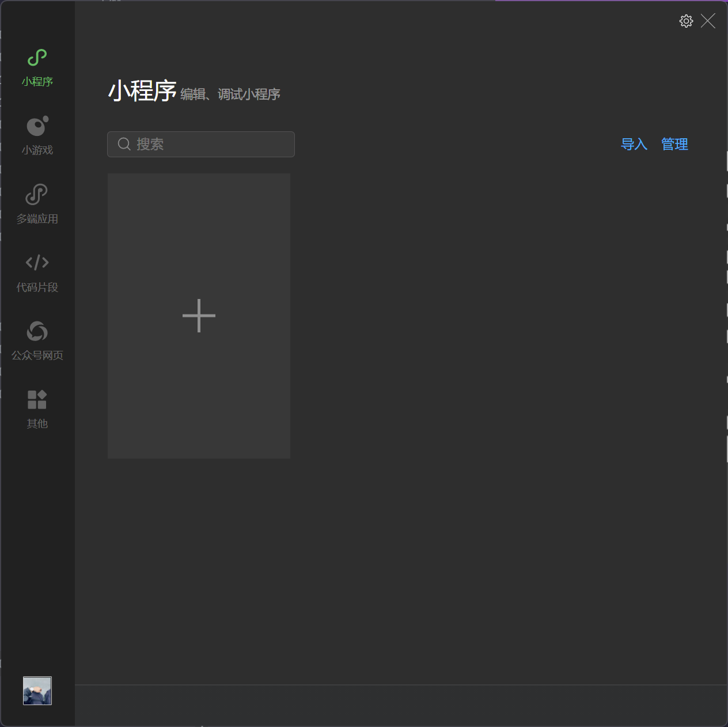This screenshot has height=727, width=728.
Task: Select the 代码片段 text label
Action: pos(37,287)
